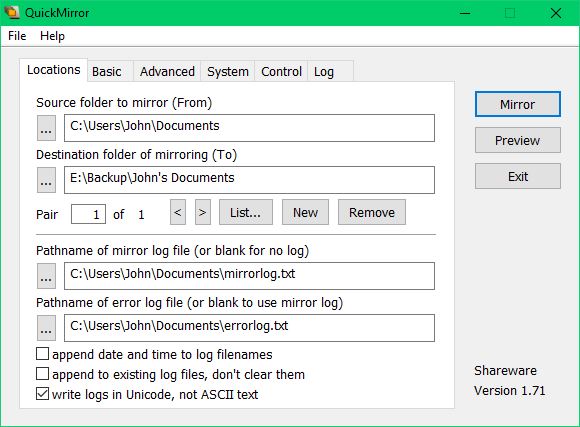This screenshot has width=580, height=427.
Task: Start mirroring with the Mirror button
Action: click(x=517, y=104)
